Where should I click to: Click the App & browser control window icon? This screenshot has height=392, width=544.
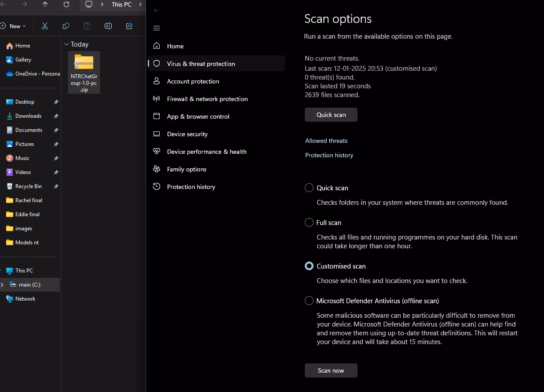click(157, 116)
